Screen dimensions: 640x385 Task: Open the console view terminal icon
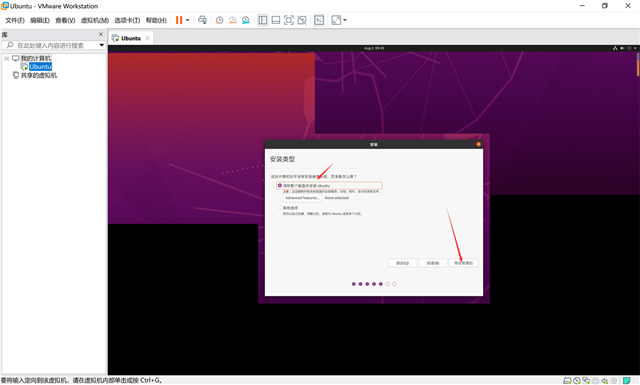pos(319,20)
